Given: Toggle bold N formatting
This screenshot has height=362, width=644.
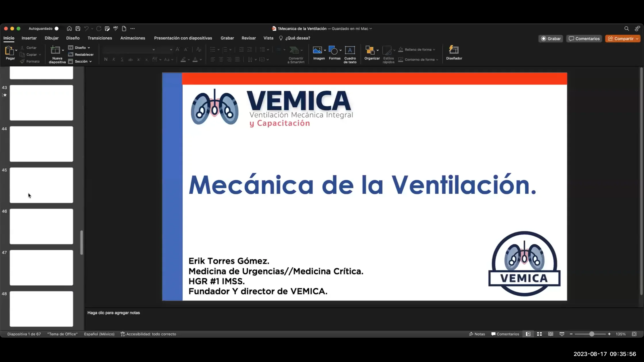Looking at the screenshot, I should coord(106,59).
